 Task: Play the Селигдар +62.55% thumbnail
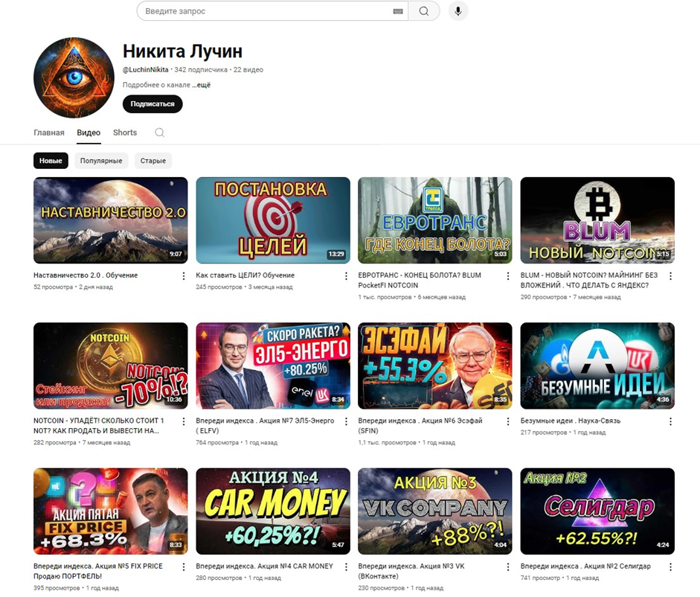pos(598,511)
